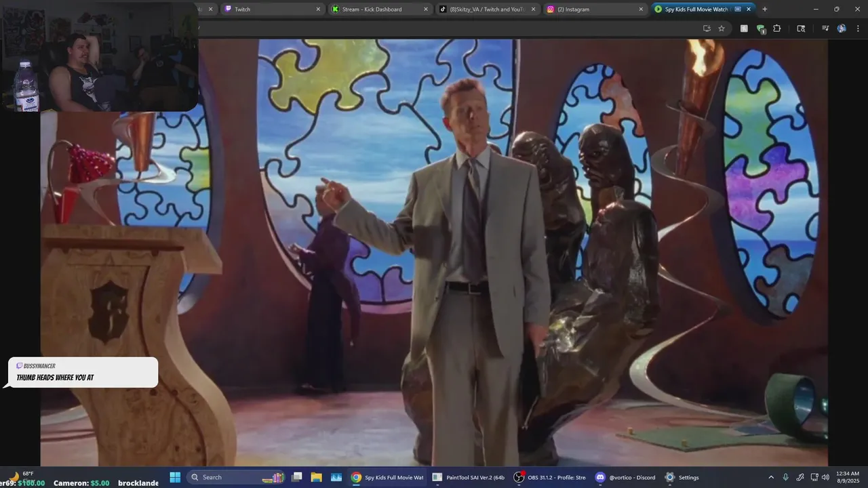Image resolution: width=868 pixels, height=488 pixels.
Task: Open the browser Extensions puzzle icon
Action: click(x=777, y=28)
